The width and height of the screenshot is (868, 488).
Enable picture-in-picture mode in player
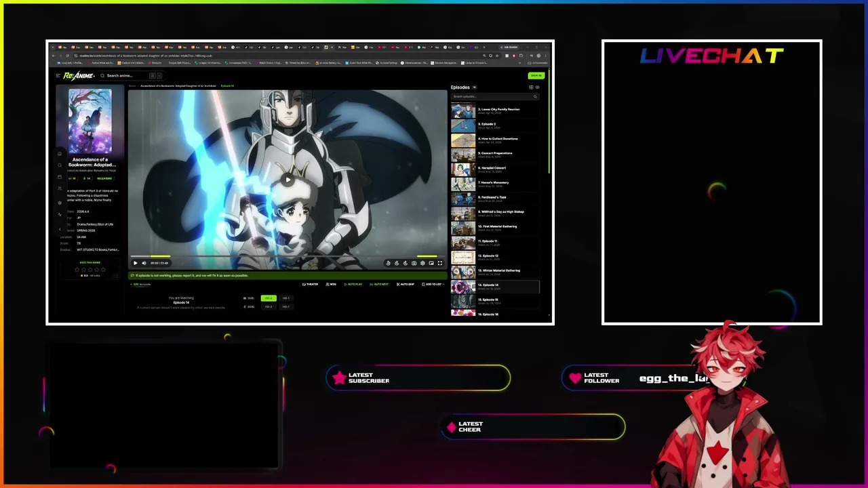431,263
